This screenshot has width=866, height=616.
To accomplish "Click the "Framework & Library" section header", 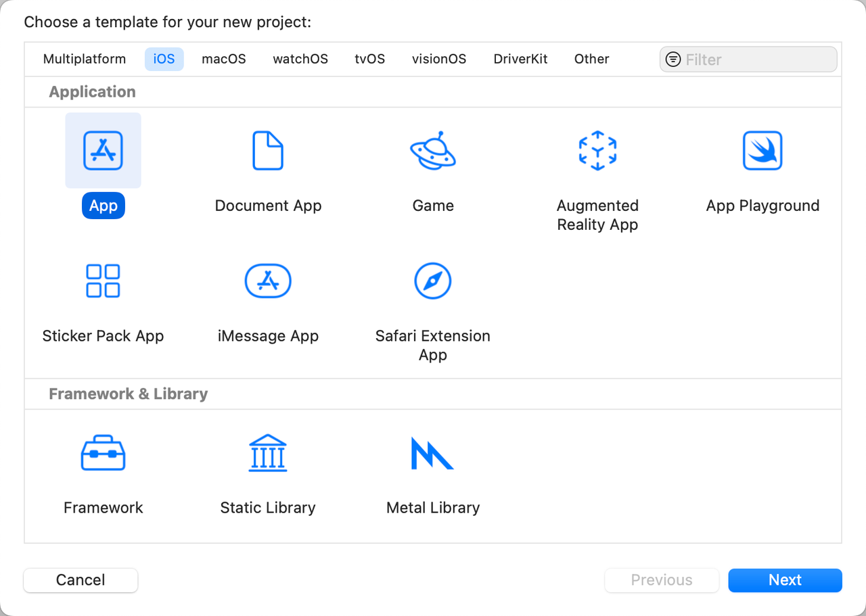I will coord(128,394).
